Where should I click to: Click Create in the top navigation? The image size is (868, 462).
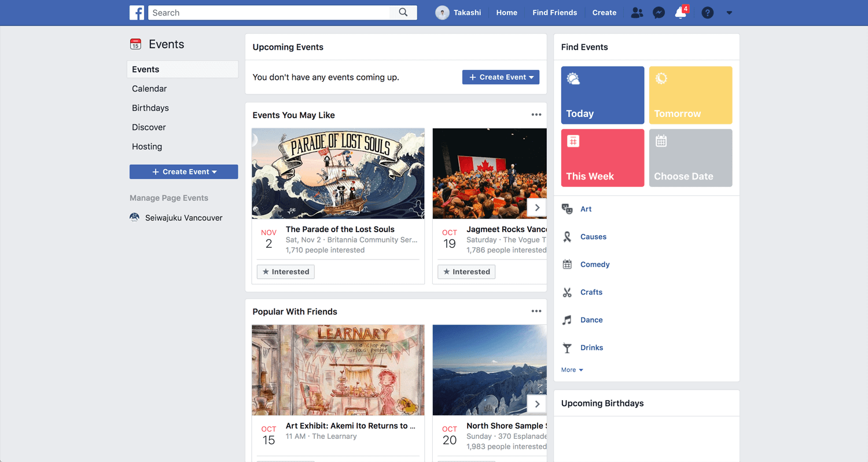[x=605, y=13]
